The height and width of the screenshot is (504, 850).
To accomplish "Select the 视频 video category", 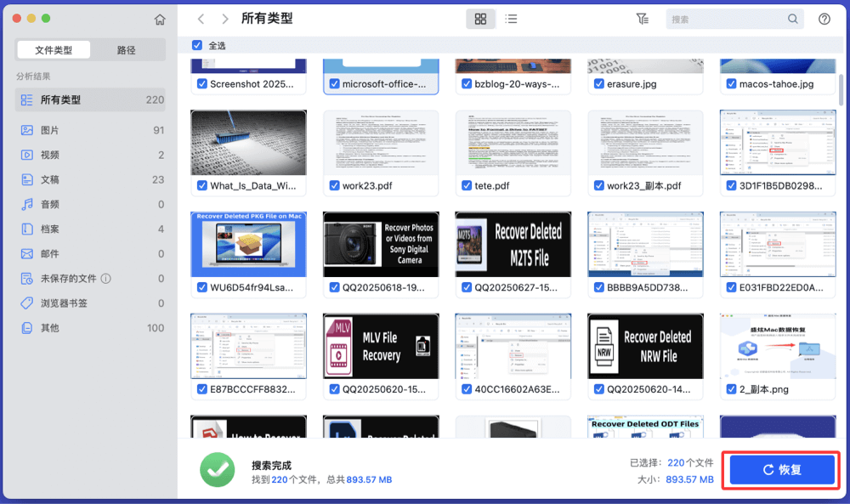I will (50, 155).
